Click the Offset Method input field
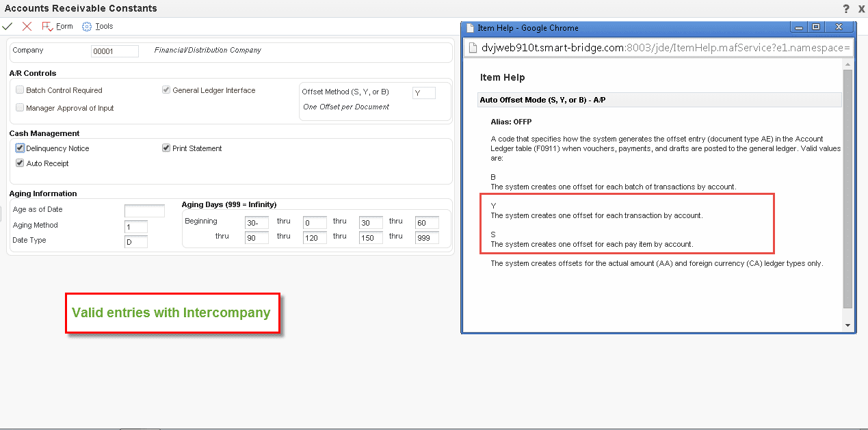This screenshot has width=868, height=430. click(x=424, y=93)
